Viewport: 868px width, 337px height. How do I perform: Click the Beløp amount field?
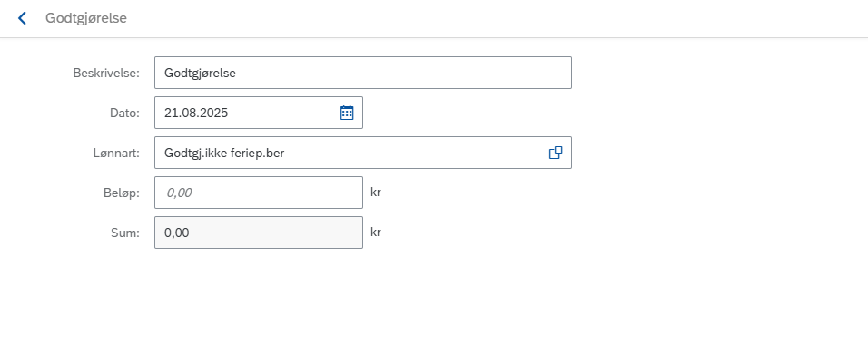point(259,193)
